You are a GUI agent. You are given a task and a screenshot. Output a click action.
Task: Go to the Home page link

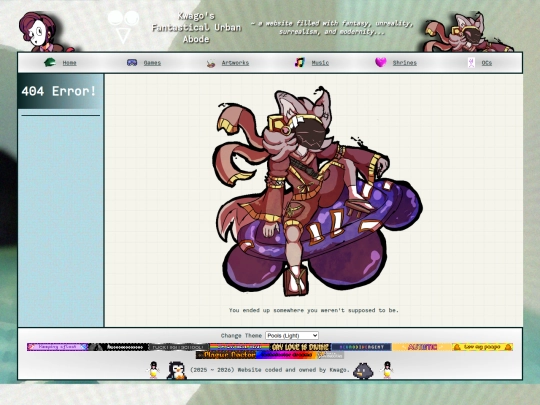pyautogui.click(x=69, y=63)
